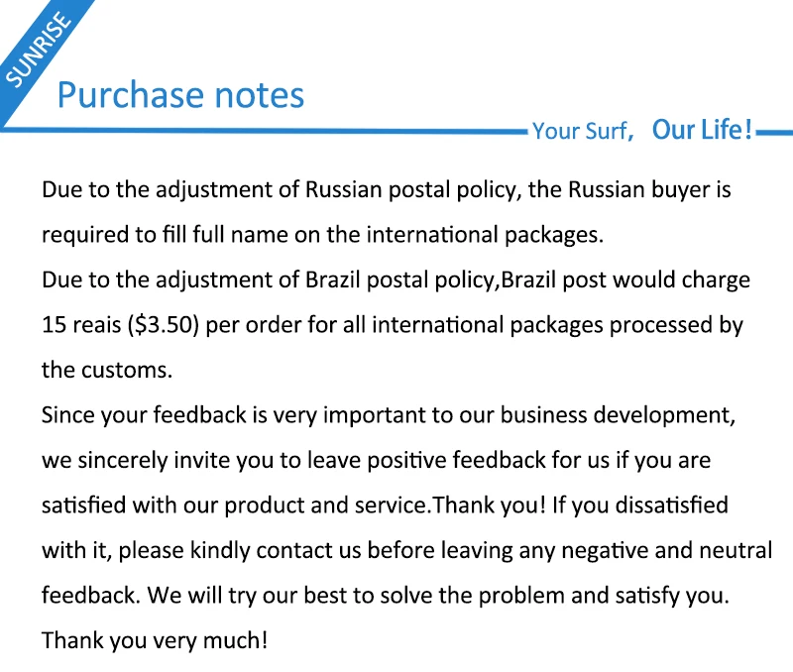Click the 'Our Life!' slogan text
The width and height of the screenshot is (793, 672).
pos(702,130)
